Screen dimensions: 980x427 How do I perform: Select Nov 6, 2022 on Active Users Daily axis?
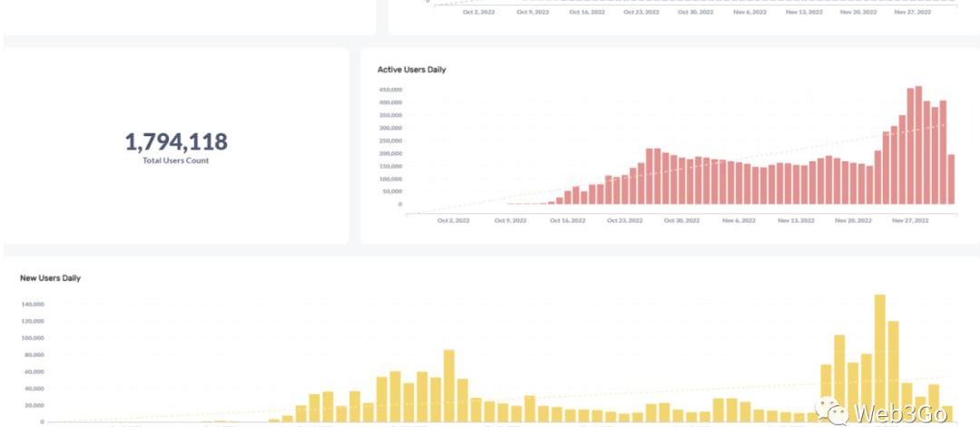click(738, 220)
